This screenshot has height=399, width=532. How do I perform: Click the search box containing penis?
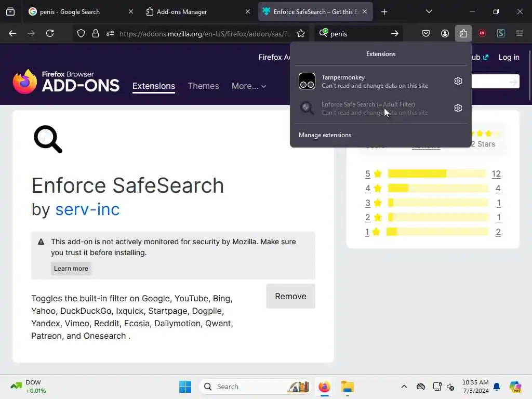tap(358, 34)
